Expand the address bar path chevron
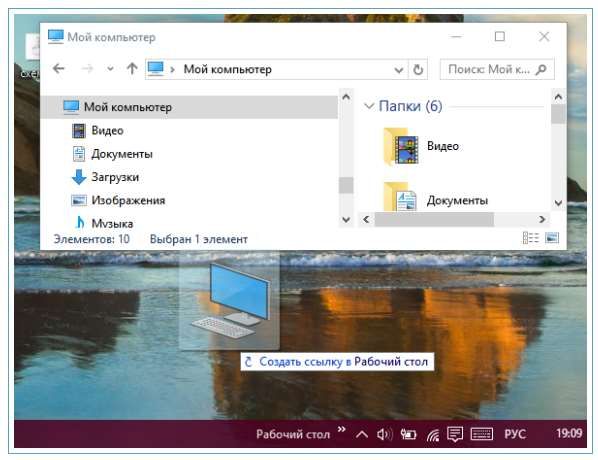This screenshot has width=598, height=460. click(x=172, y=69)
